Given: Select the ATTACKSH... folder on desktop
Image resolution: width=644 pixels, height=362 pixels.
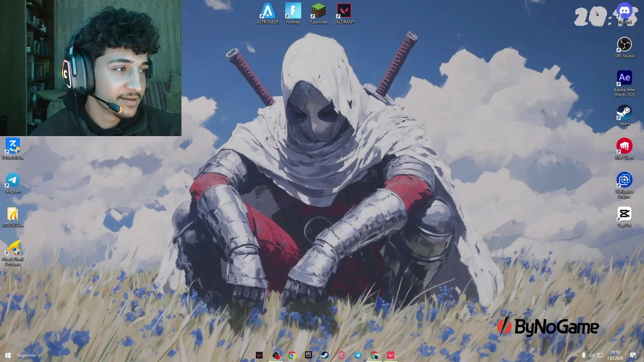Looking at the screenshot, I should 13,217.
